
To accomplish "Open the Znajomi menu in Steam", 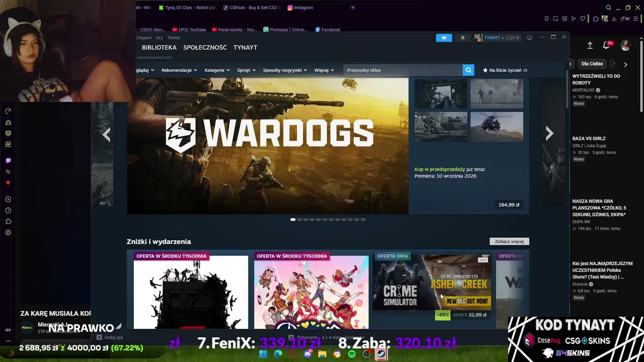I will click(x=144, y=38).
